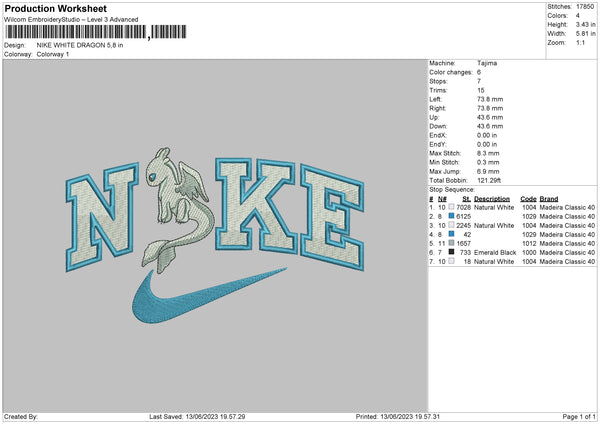Image resolution: width=600 pixels, height=424 pixels.
Task: Click the Zoom value 1:1
Action: click(580, 42)
